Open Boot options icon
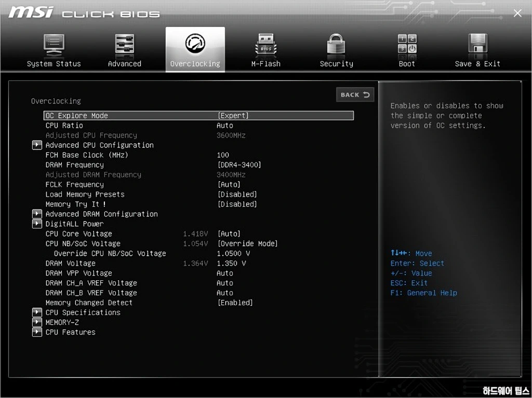 point(407,44)
